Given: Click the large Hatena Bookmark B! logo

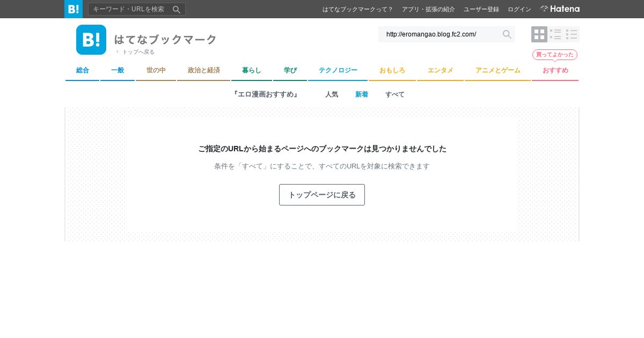Looking at the screenshot, I should 91,40.
